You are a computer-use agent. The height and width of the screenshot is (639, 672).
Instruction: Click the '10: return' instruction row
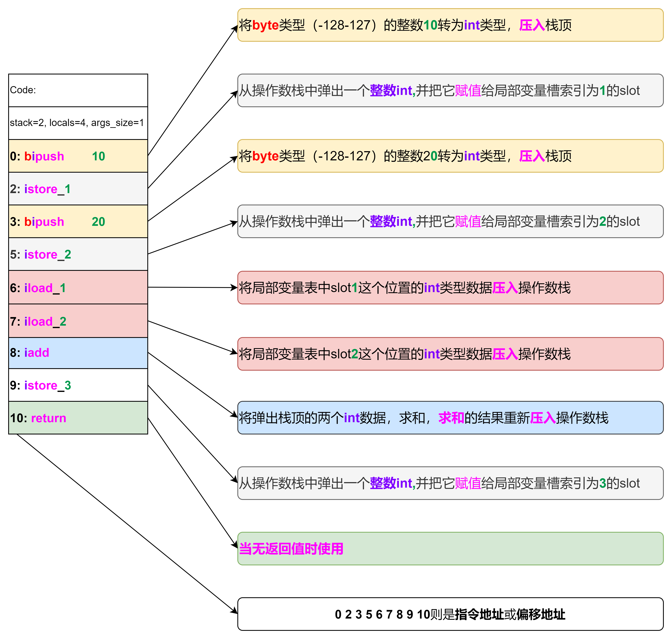tap(78, 418)
